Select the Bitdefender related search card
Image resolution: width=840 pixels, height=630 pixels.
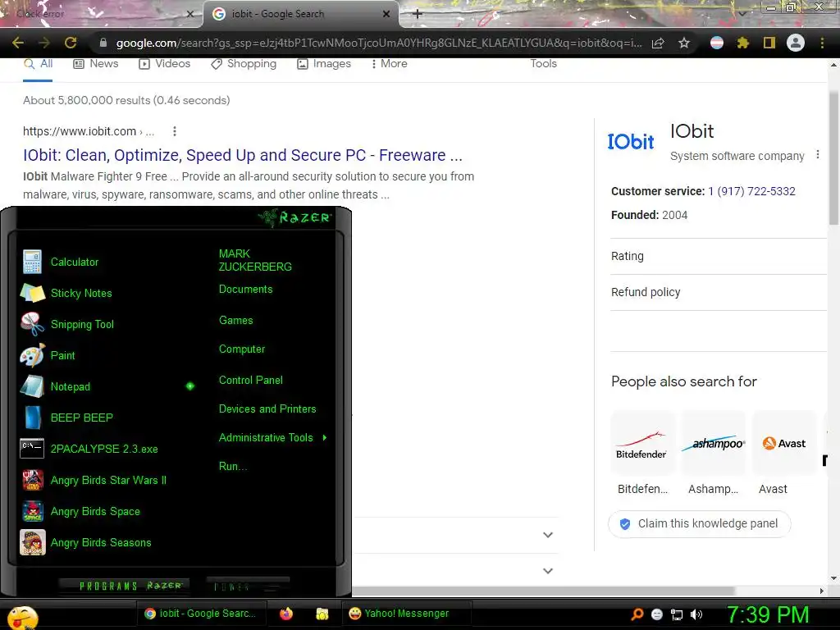click(x=642, y=453)
